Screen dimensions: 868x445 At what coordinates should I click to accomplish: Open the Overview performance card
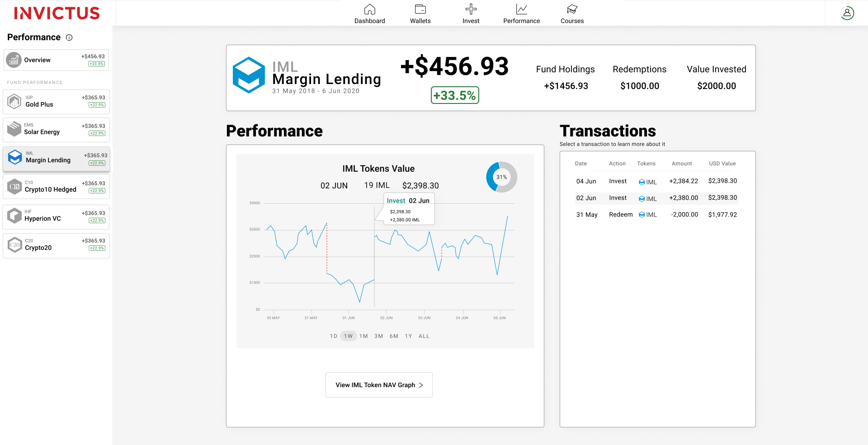pyautogui.click(x=56, y=60)
